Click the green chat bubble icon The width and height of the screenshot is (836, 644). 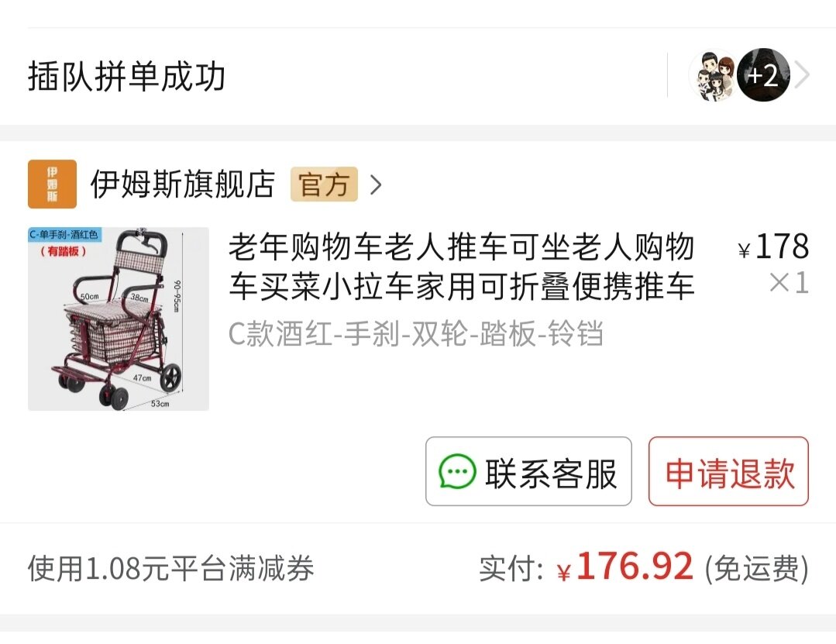tap(456, 472)
